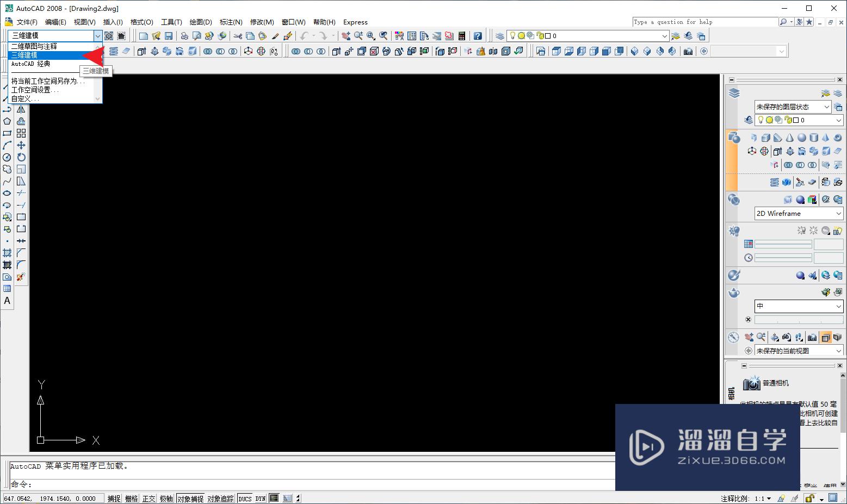
Task: Create a Sphere from dashboard 3D panel
Action: pyautogui.click(x=801, y=138)
